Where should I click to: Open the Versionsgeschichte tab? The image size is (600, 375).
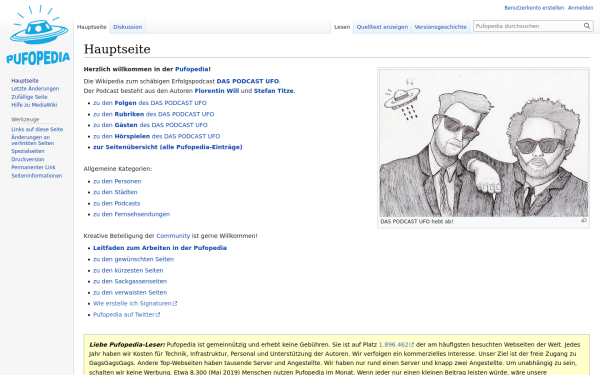click(x=440, y=27)
